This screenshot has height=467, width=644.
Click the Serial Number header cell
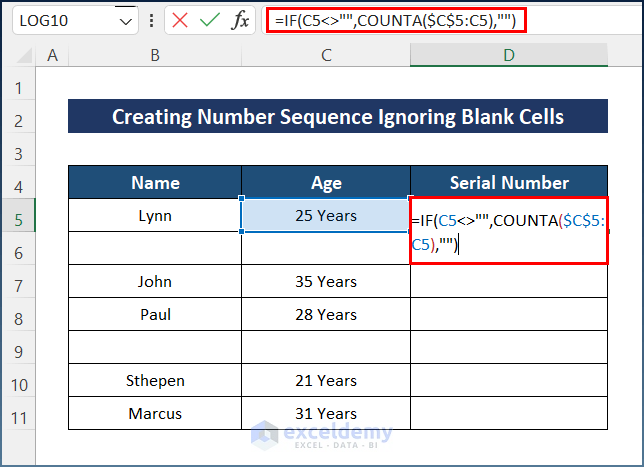(x=509, y=182)
